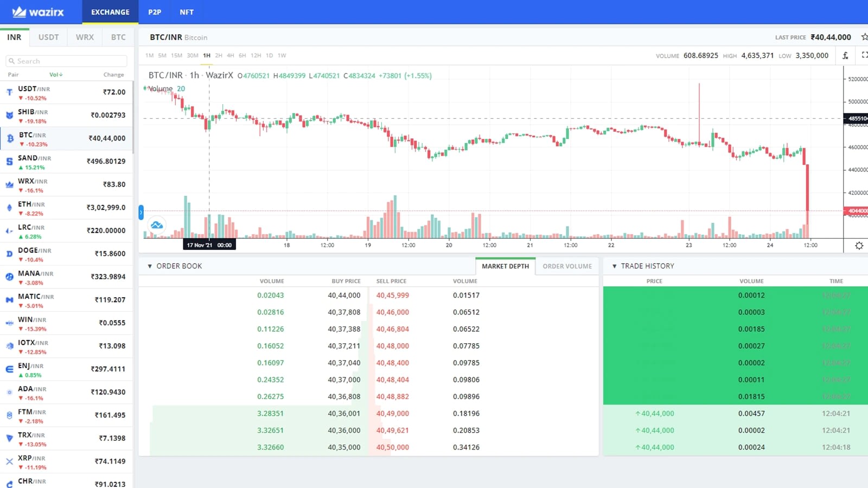This screenshot has width=868, height=488.
Task: Click the TRX coin icon
Action: point(9,438)
